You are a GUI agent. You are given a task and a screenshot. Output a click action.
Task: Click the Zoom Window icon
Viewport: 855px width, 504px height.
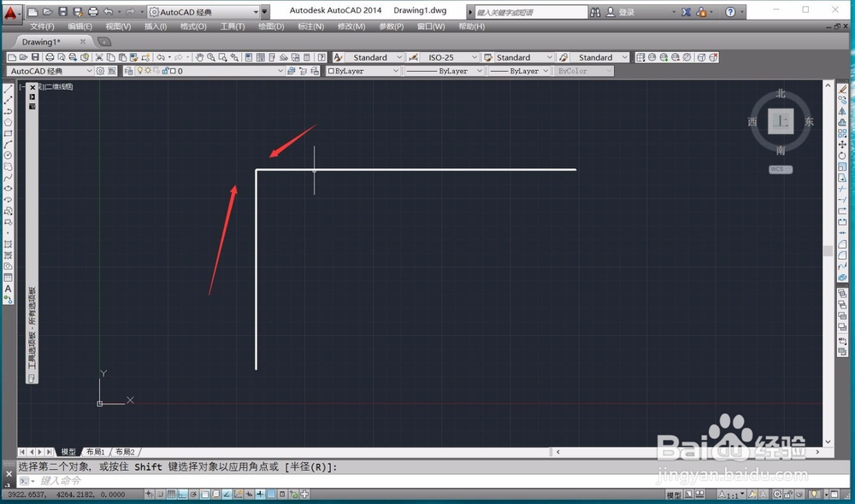(x=222, y=57)
